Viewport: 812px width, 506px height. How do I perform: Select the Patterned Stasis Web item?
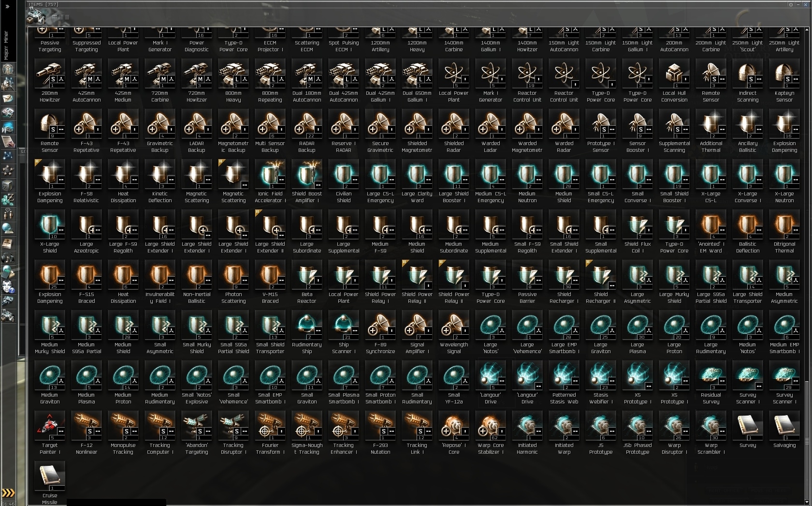coord(564,383)
